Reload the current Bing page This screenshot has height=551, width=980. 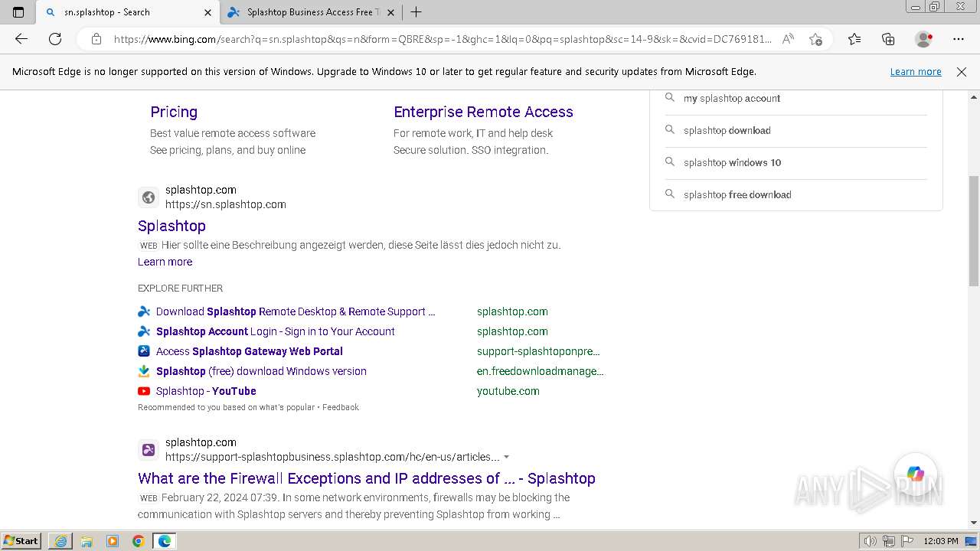click(55, 39)
